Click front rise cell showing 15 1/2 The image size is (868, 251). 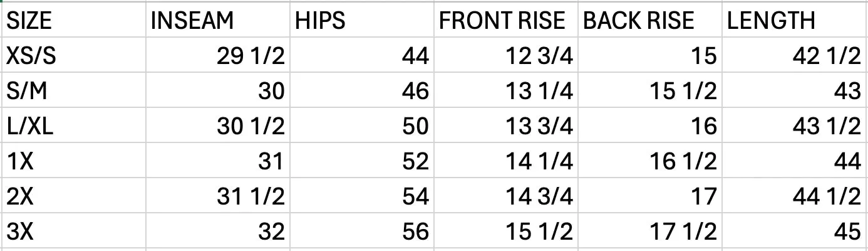coord(507,232)
